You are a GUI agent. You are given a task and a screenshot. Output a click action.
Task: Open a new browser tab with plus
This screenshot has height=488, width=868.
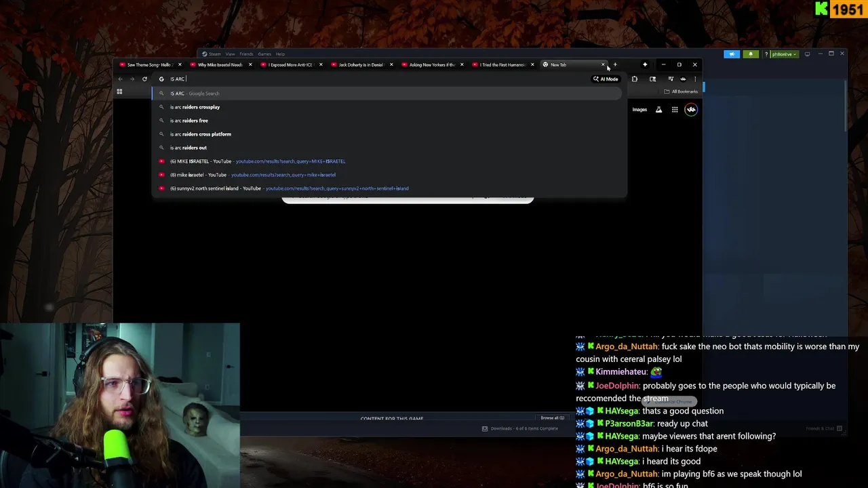615,64
